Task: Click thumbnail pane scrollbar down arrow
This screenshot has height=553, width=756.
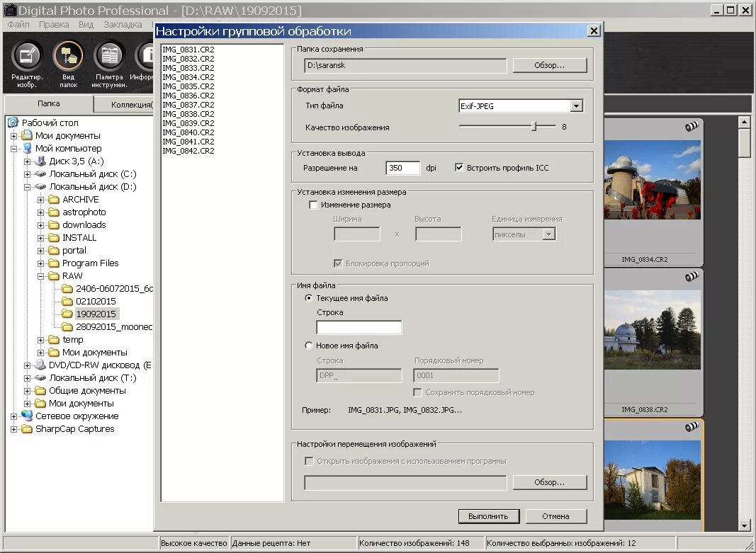Action: pyautogui.click(x=745, y=525)
